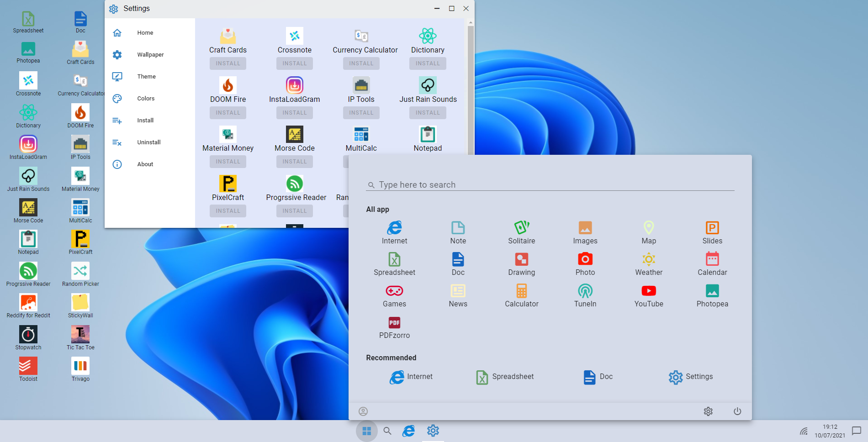Viewport: 868px width, 442px height.
Task: Open the News app
Action: [458, 295]
